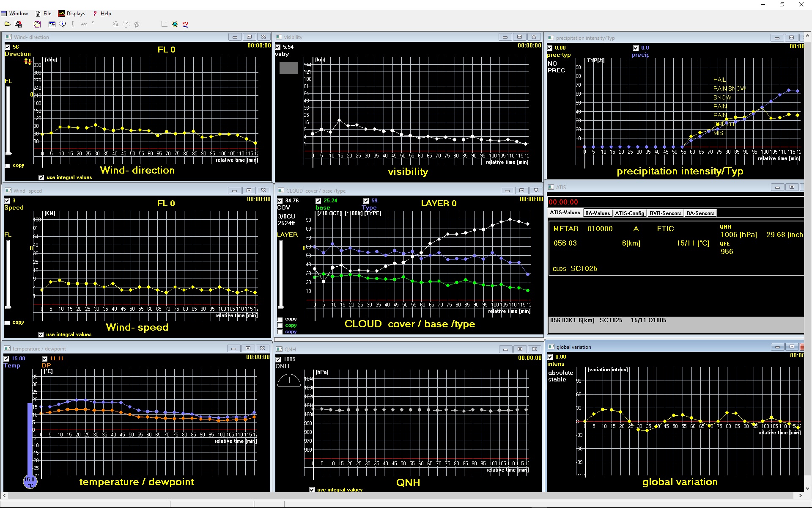Click the info speech-bubble toolbar icon
The width and height of the screenshot is (812, 508).
[x=63, y=24]
